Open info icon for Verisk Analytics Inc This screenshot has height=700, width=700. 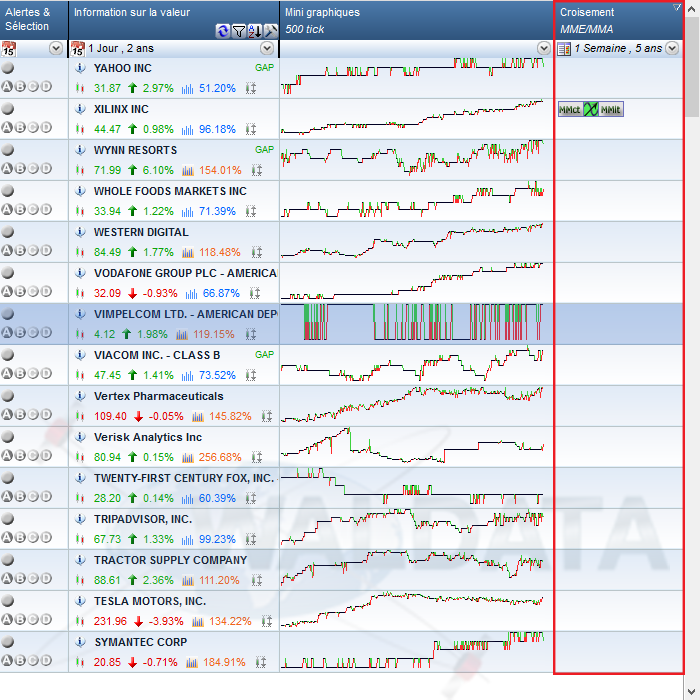[x=80, y=437]
